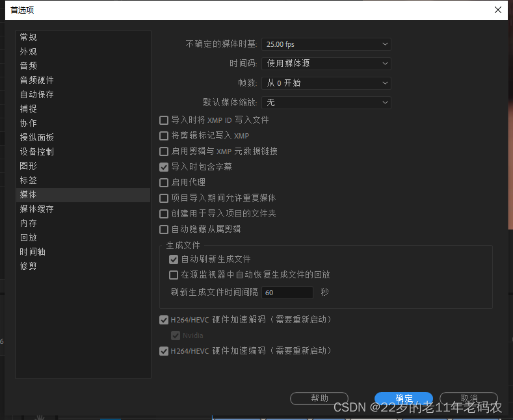513x420 pixels.
Task: Select 常规 in preferences list
Action: click(x=83, y=37)
